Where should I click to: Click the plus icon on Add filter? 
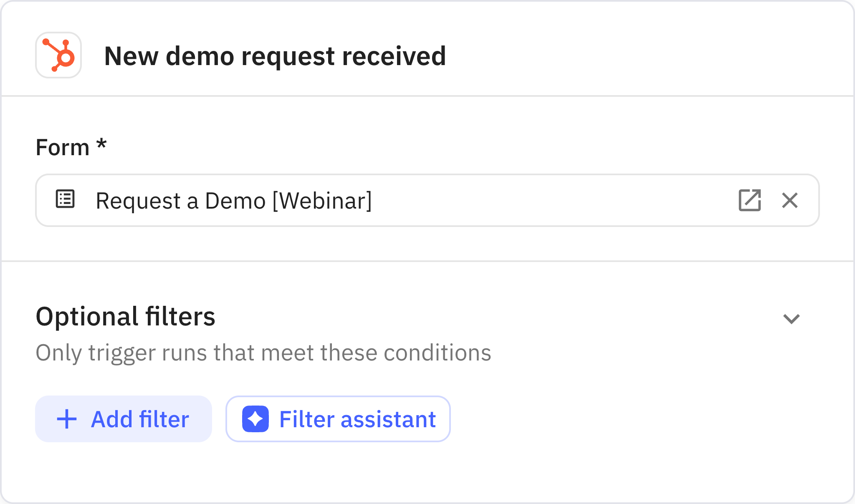click(67, 418)
